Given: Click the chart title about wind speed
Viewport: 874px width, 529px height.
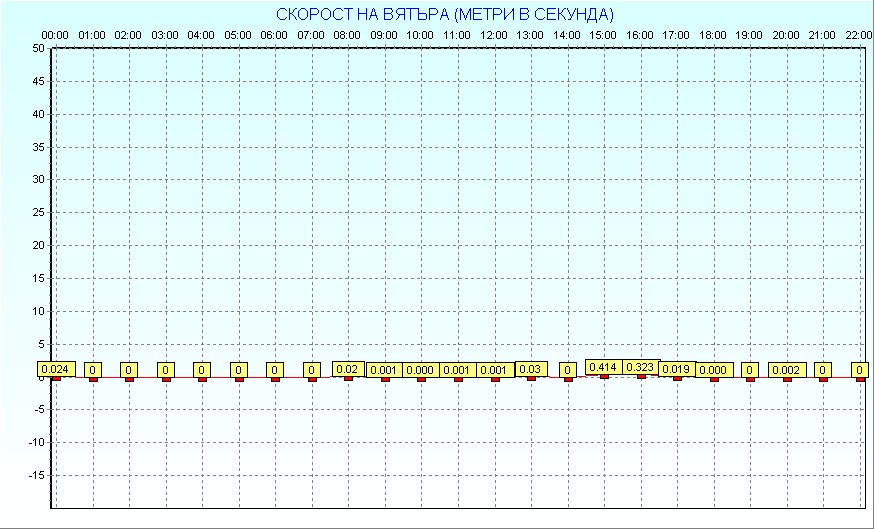Looking at the screenshot, I should coord(445,14).
